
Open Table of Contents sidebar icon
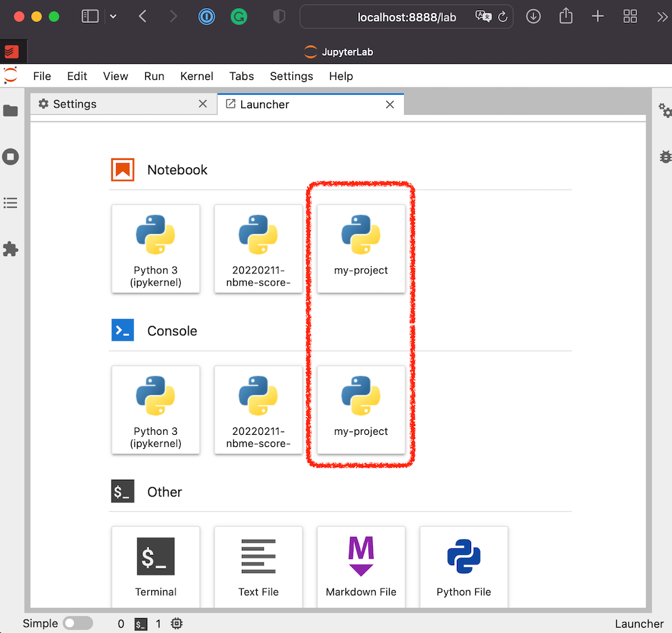(11, 203)
